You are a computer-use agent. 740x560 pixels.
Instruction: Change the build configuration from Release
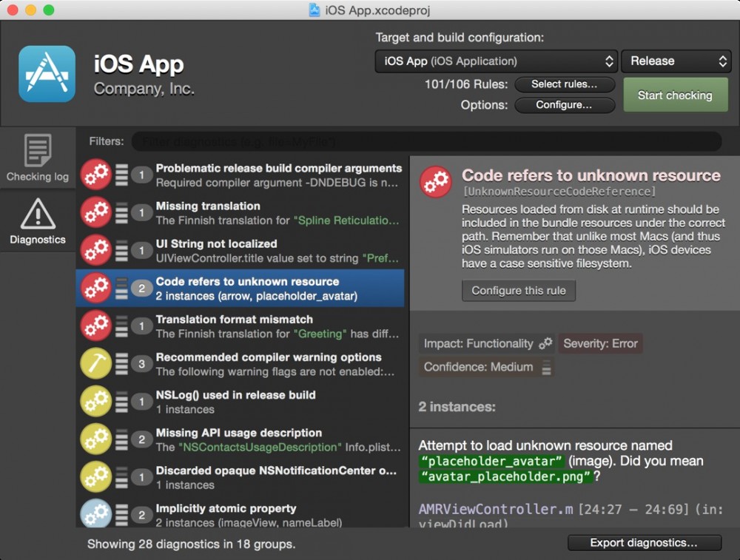pyautogui.click(x=676, y=61)
